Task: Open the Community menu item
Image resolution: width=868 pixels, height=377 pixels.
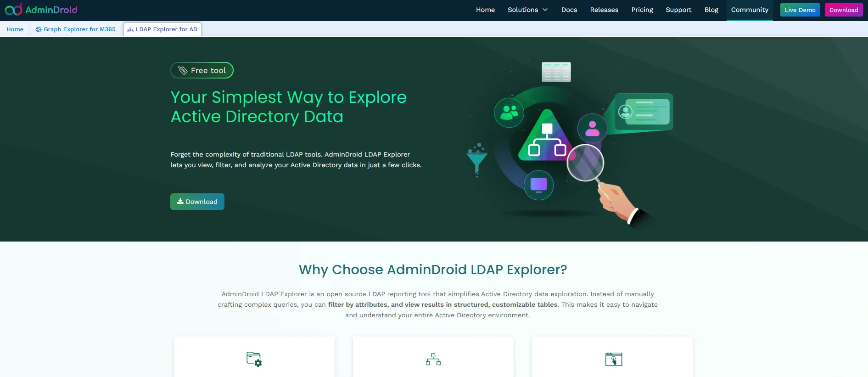Action: 749,10
